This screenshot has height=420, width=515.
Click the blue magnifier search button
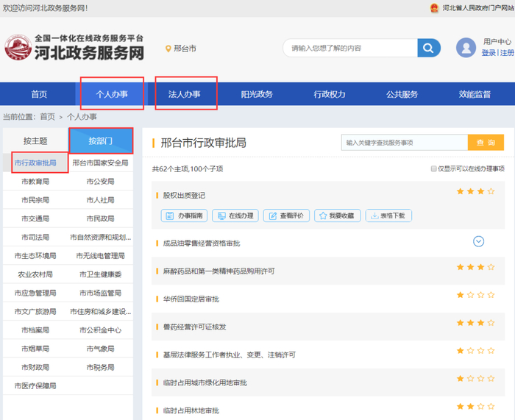pyautogui.click(x=428, y=48)
